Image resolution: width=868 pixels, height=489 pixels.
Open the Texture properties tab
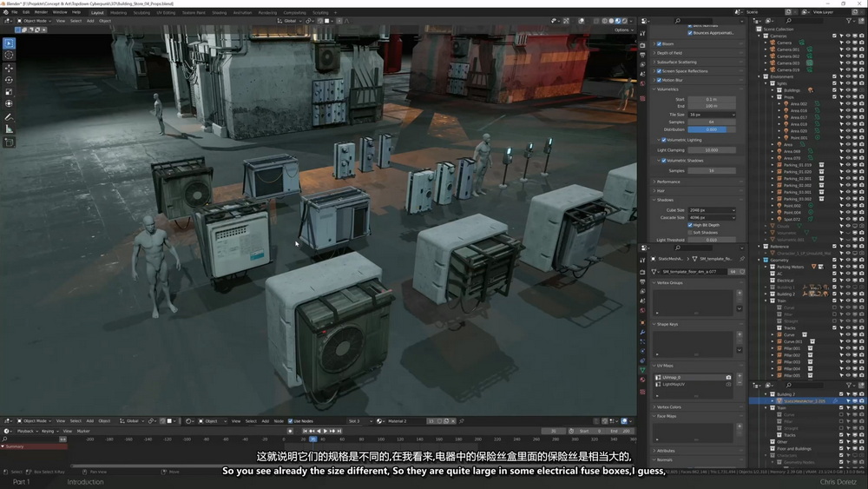click(x=642, y=98)
